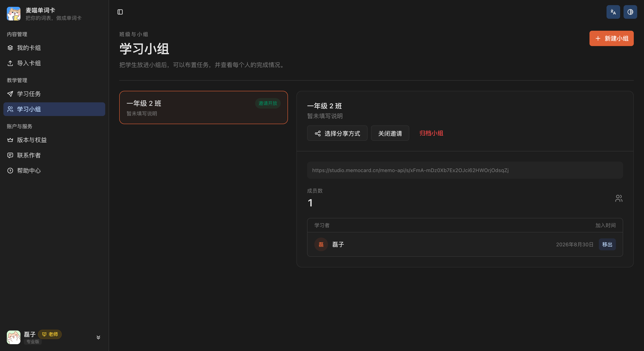Remove 磊子 with 移出 button
The width and height of the screenshot is (644, 351).
607,244
